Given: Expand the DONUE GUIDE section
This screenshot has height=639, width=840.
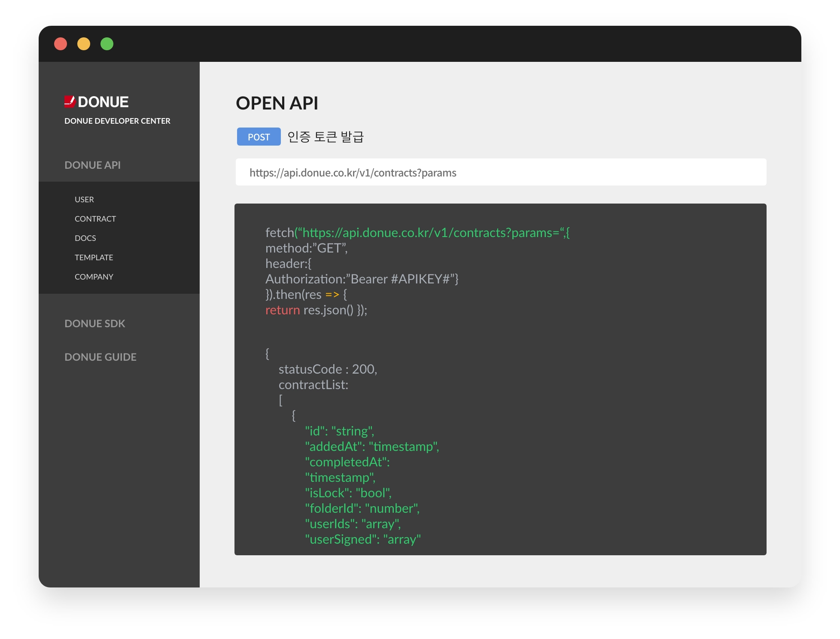Looking at the screenshot, I should [x=100, y=357].
